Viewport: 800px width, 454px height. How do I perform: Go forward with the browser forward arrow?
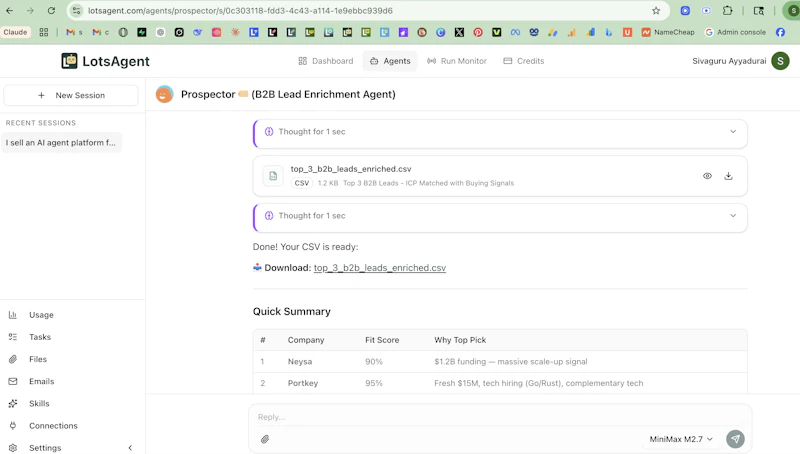point(30,11)
